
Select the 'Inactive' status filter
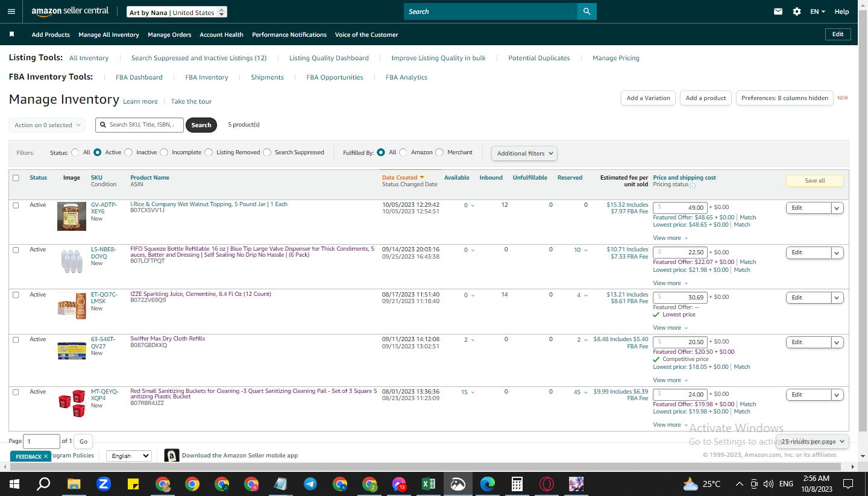coord(128,152)
